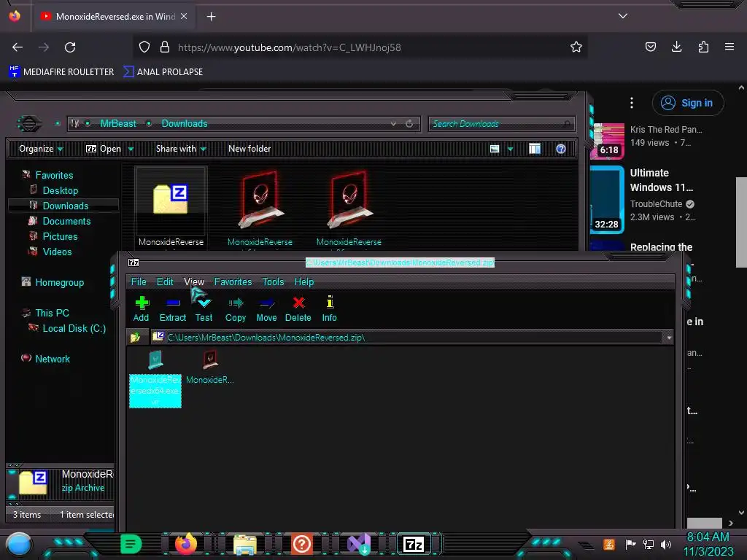
Task: Open the 7-Zip Favorites menu
Action: 233,281
